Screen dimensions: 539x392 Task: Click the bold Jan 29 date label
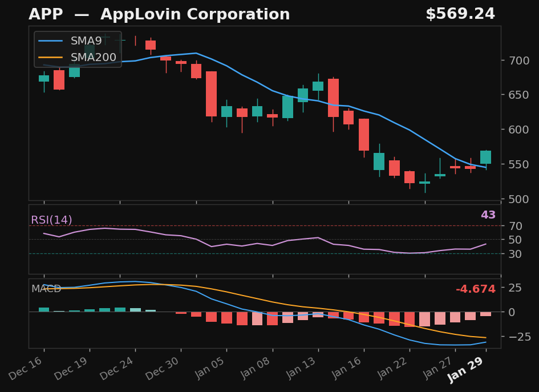click(x=465, y=370)
